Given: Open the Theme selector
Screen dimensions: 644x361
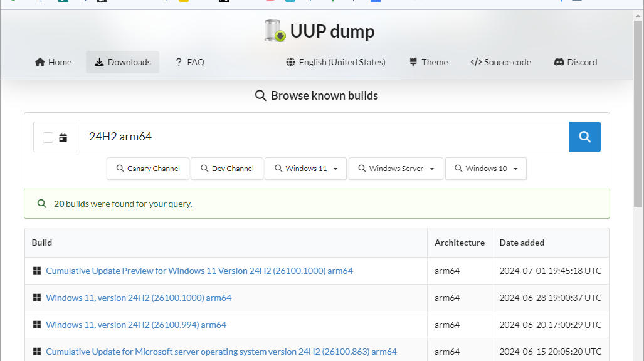Looking at the screenshot, I should click(x=429, y=62).
